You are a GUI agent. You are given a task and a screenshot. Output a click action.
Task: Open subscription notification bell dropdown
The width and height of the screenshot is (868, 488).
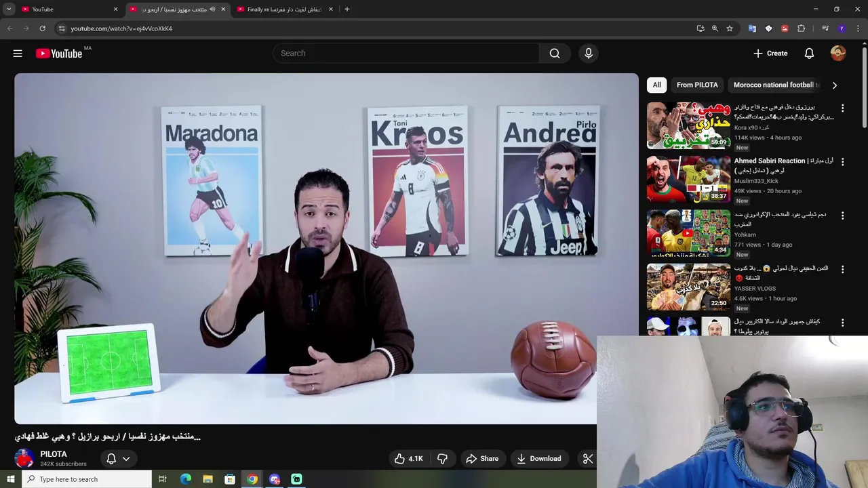[119, 459]
